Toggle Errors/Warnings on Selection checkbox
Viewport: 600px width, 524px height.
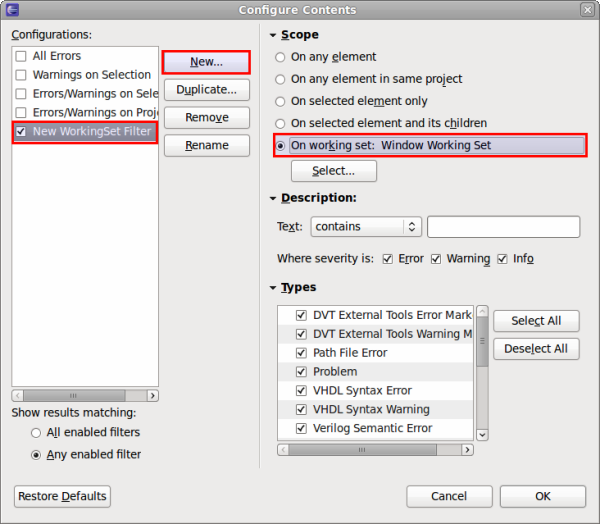(x=21, y=94)
